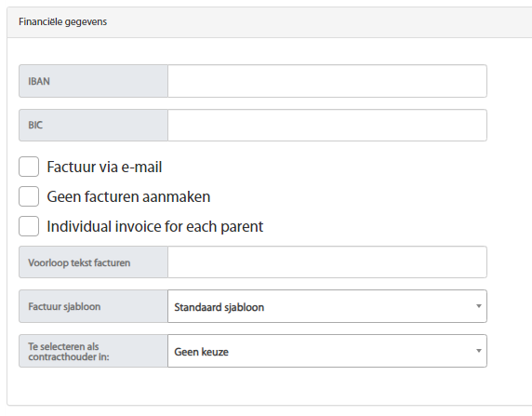
Task: Click the IBAN field label
Action: [39, 81]
